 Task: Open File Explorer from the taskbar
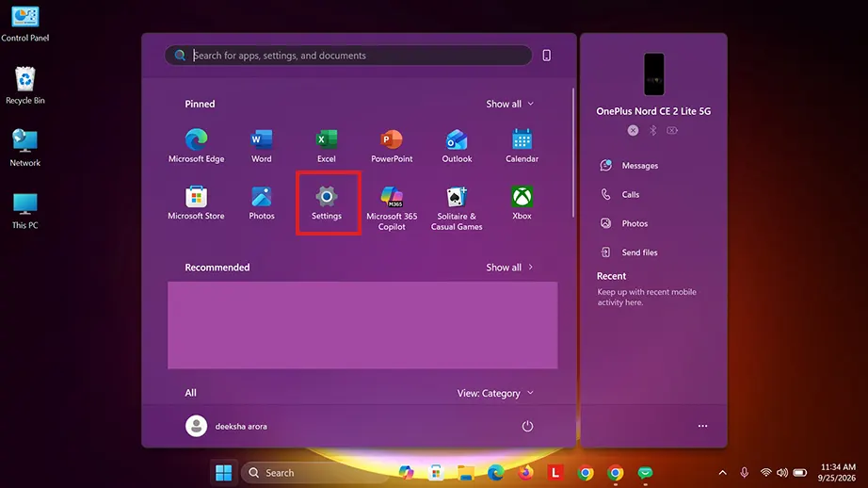(x=466, y=473)
